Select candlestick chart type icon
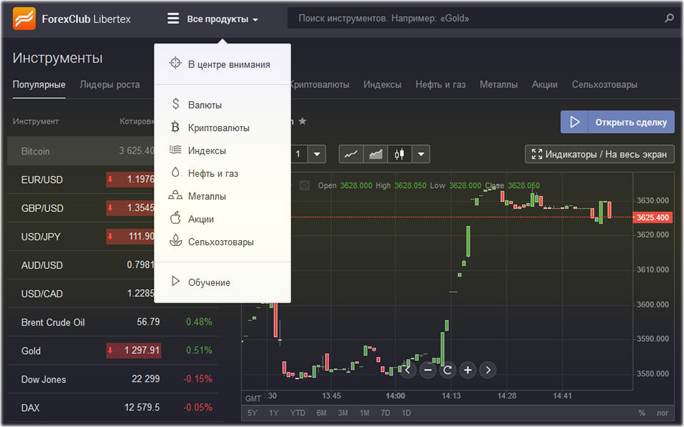Screen dimensions: 684x427 (x=400, y=154)
